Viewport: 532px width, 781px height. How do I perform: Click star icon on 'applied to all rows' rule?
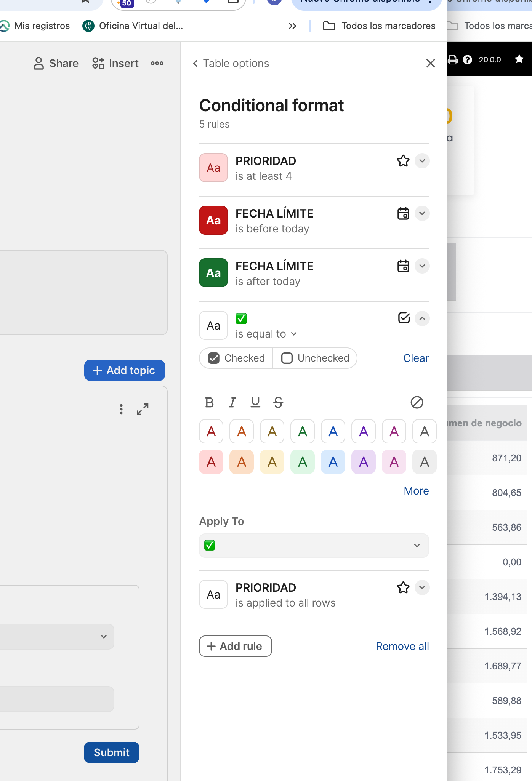(403, 587)
